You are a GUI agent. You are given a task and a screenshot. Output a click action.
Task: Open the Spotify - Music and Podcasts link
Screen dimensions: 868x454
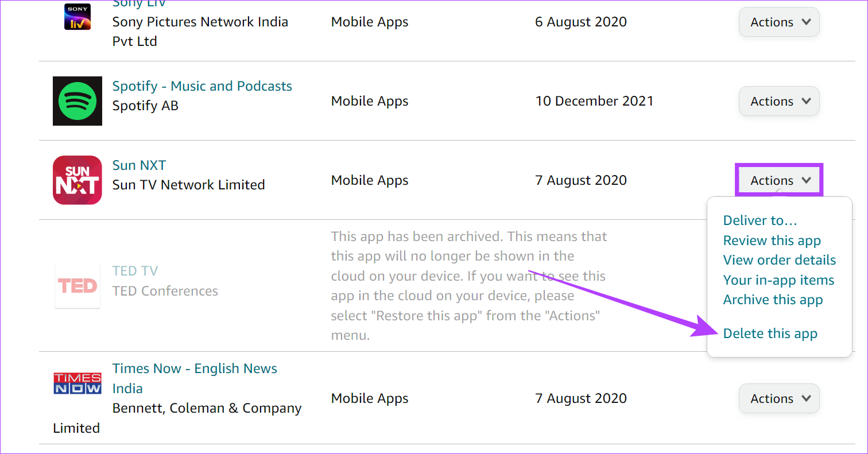[202, 86]
